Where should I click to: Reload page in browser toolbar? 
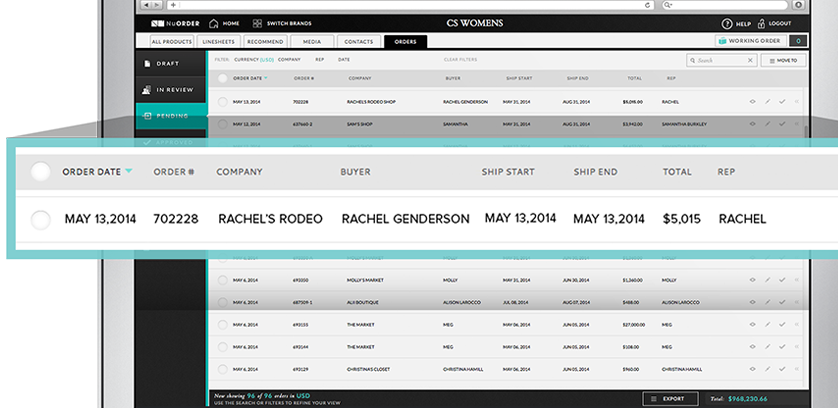point(648,5)
